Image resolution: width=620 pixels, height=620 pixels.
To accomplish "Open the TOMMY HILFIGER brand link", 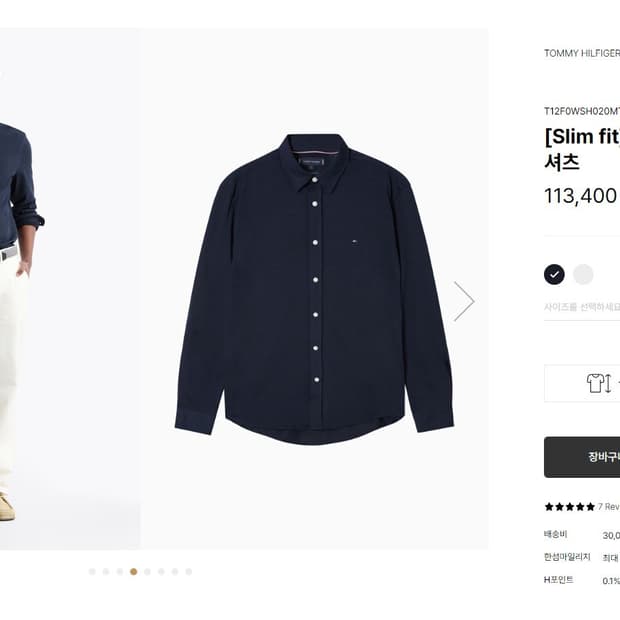I will click(x=581, y=54).
